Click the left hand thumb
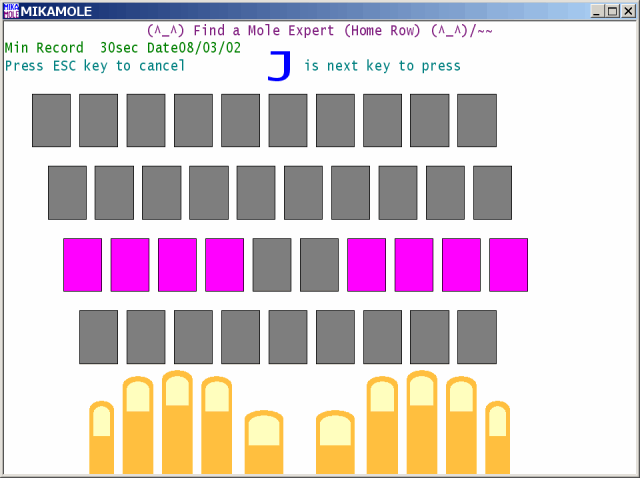 [x=264, y=442]
